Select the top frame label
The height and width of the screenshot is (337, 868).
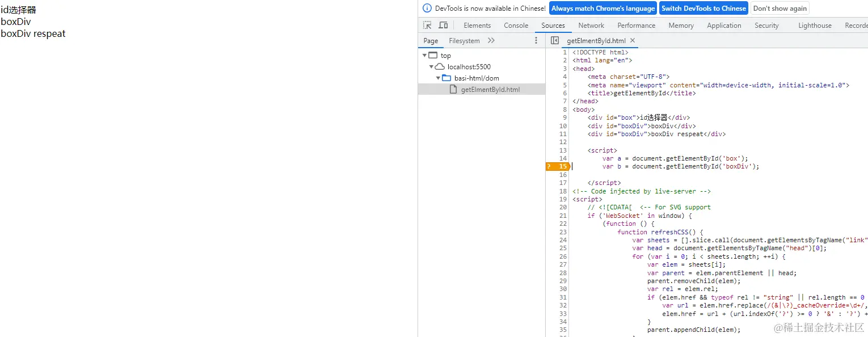point(446,56)
